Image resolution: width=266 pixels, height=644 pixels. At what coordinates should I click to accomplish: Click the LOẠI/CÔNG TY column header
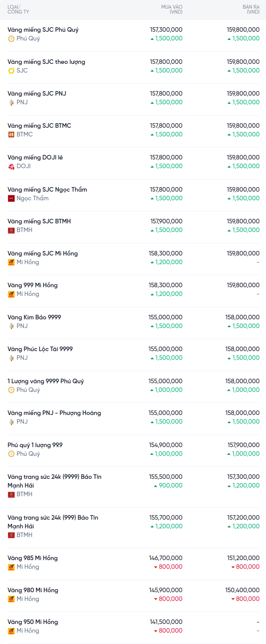click(18, 9)
